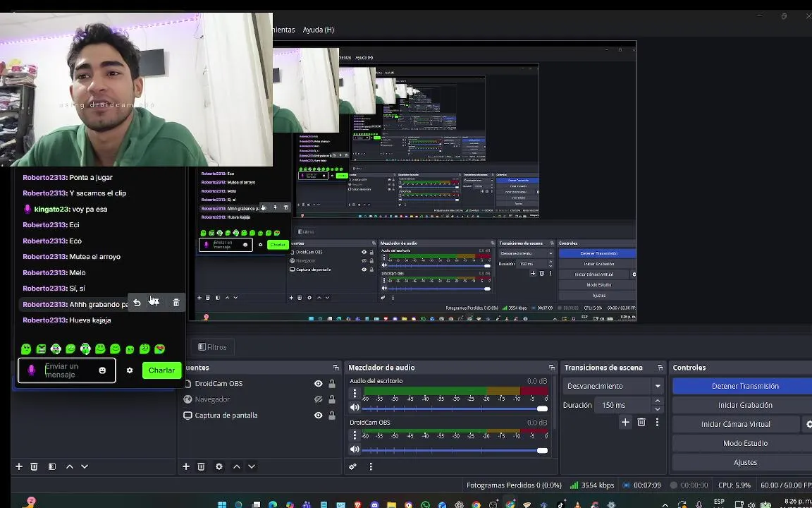Image resolution: width=812 pixels, height=508 pixels.
Task: Move the source up in the Fuentes toolbar
Action: [x=237, y=466]
